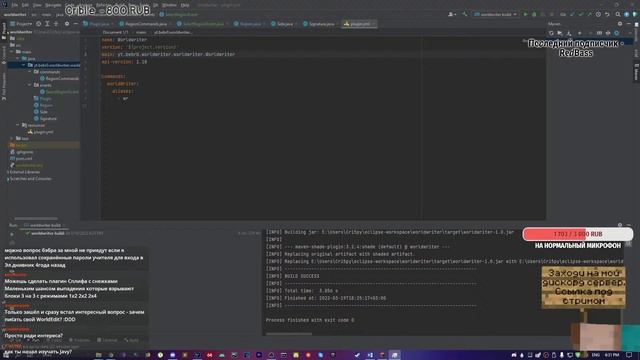This screenshot has height=360, width=640.
Task: Click the build hammer icon
Action: tap(464, 14)
